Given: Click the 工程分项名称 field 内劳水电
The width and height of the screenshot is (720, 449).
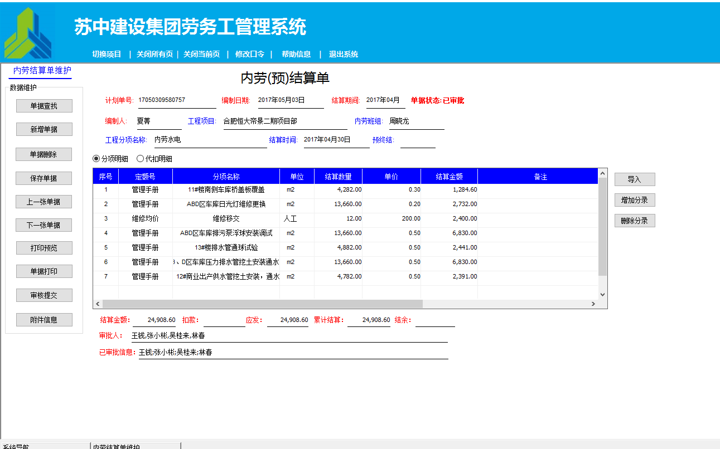Looking at the screenshot, I should [x=209, y=140].
